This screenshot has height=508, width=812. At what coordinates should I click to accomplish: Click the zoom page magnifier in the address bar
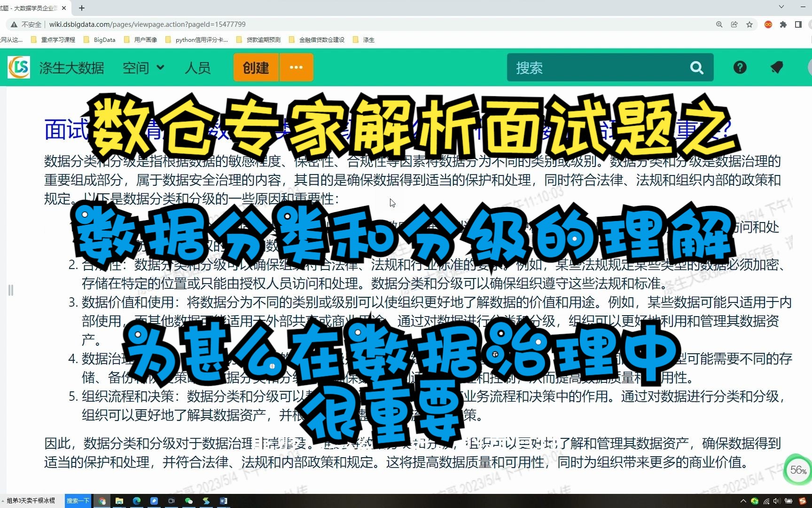[719, 24]
